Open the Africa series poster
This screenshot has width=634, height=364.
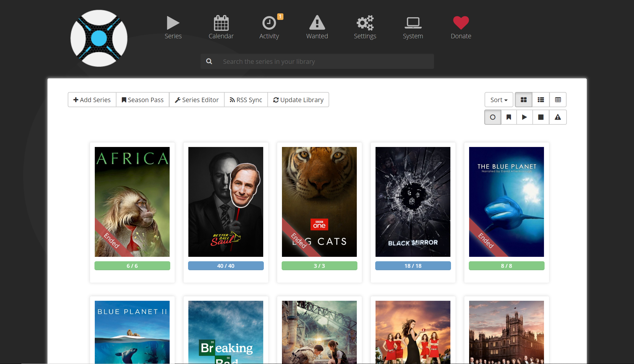coord(132,202)
